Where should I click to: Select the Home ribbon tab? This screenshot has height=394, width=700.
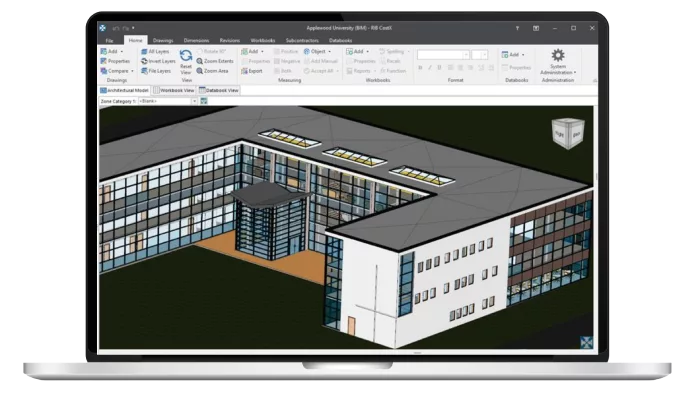pyautogui.click(x=136, y=41)
